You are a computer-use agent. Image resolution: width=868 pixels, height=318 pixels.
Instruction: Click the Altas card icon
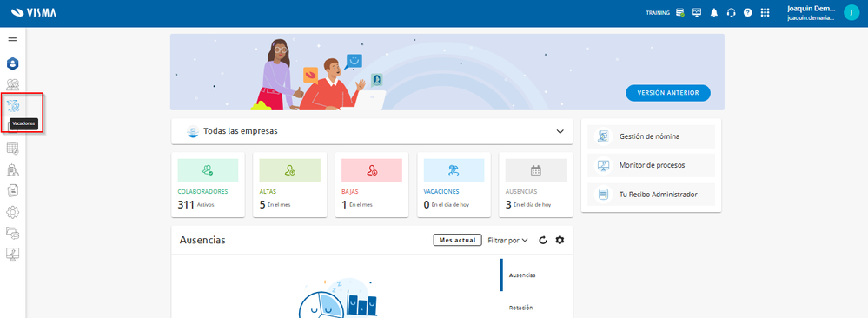point(289,170)
